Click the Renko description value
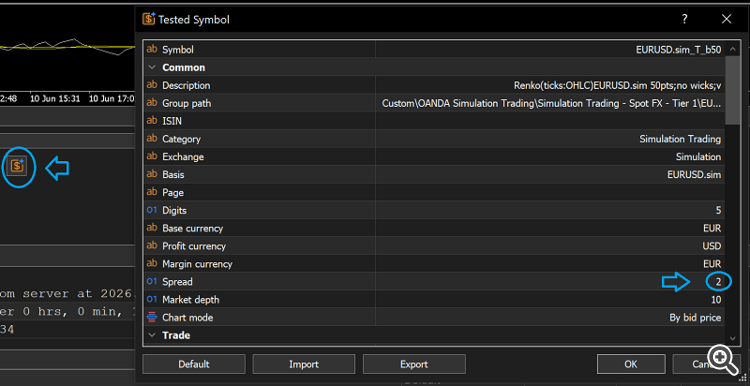The width and height of the screenshot is (750, 386). click(x=618, y=85)
